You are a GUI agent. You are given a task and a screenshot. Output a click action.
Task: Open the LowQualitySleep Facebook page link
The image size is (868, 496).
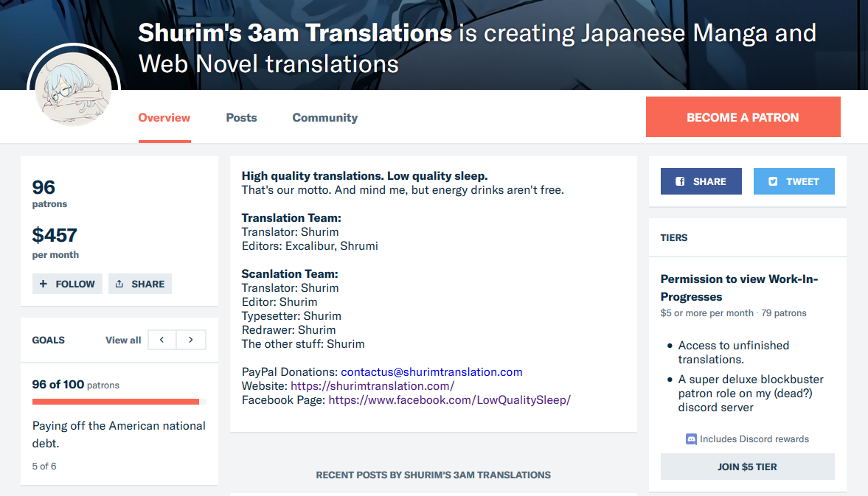[450, 399]
